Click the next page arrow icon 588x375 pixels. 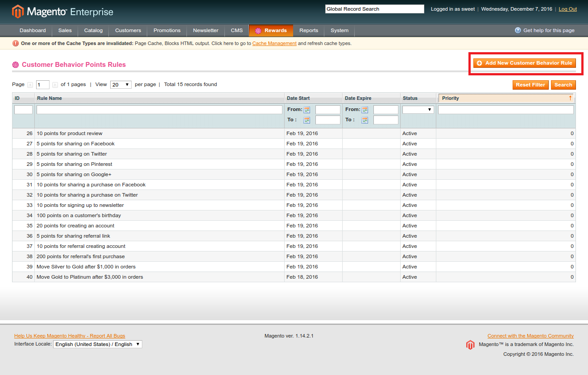coord(55,85)
